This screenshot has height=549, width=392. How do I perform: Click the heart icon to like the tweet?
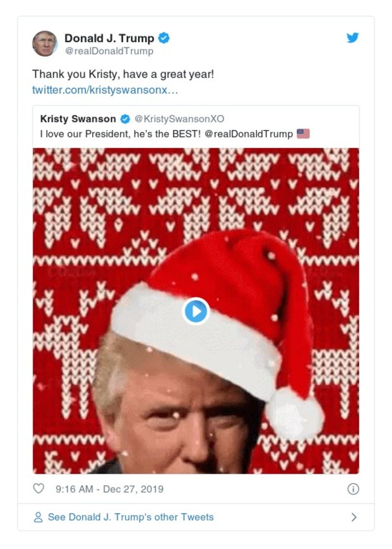(x=38, y=488)
